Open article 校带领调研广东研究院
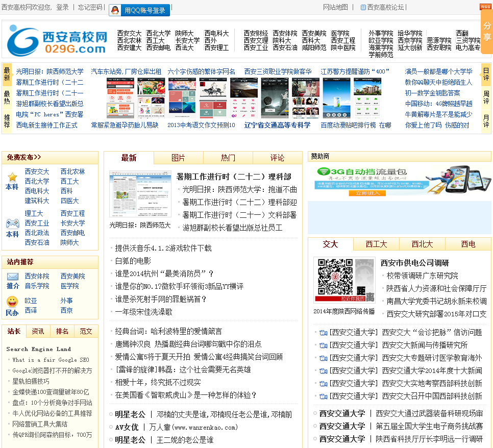Viewport: 493px width, 448px height. point(422,276)
